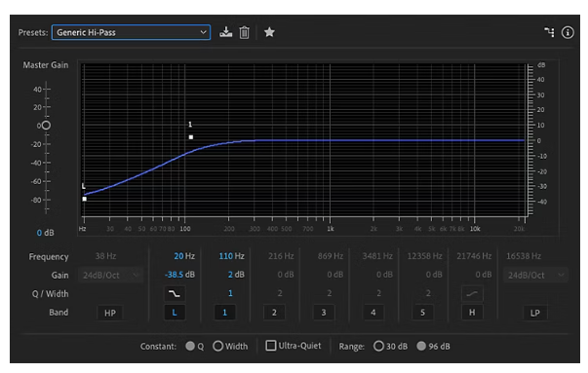Click the L band control point on graph
Image resolution: width=588 pixels, height=373 pixels.
coord(85,199)
